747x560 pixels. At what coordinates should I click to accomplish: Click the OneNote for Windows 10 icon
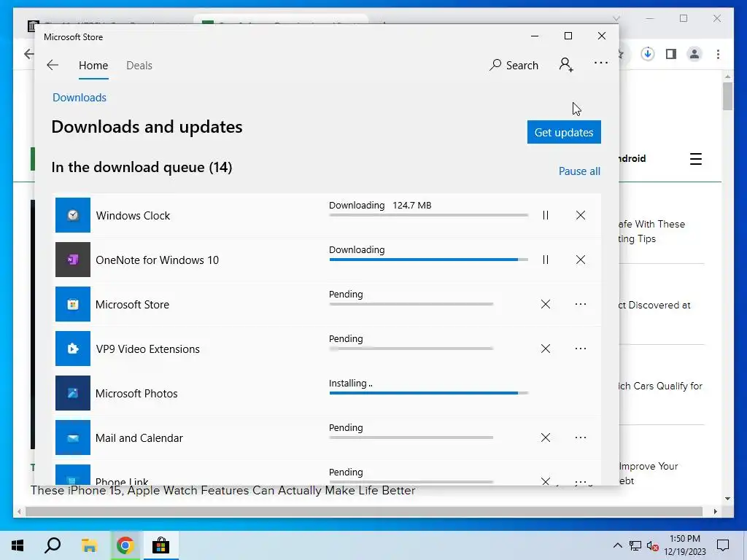73,260
